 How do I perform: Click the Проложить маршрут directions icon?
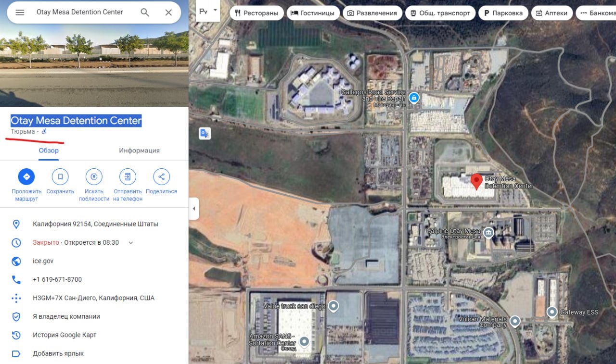click(26, 176)
